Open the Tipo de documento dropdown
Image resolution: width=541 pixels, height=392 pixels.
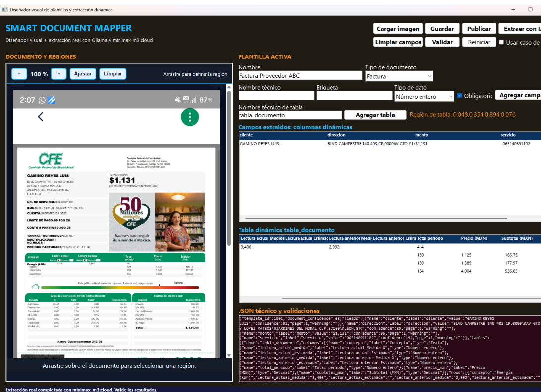point(399,76)
